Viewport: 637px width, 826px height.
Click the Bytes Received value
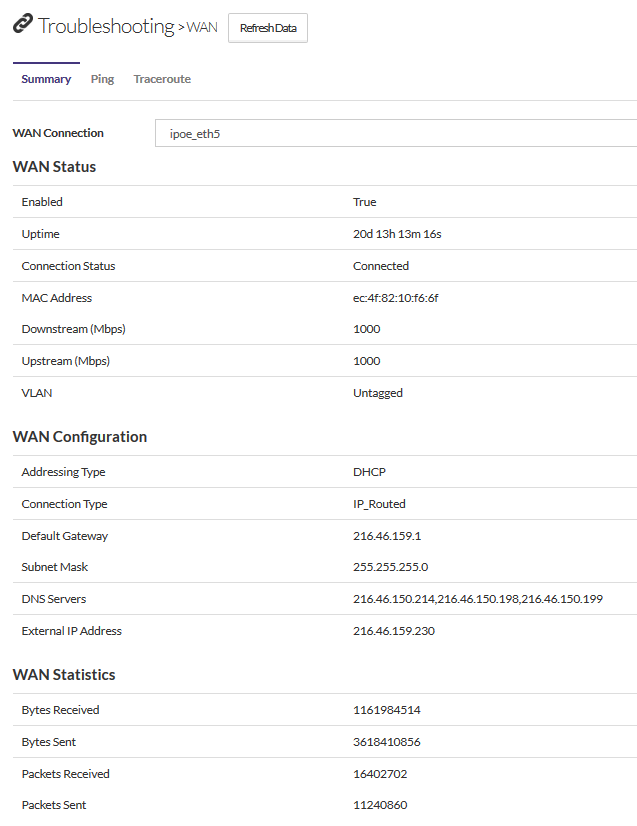[386, 710]
